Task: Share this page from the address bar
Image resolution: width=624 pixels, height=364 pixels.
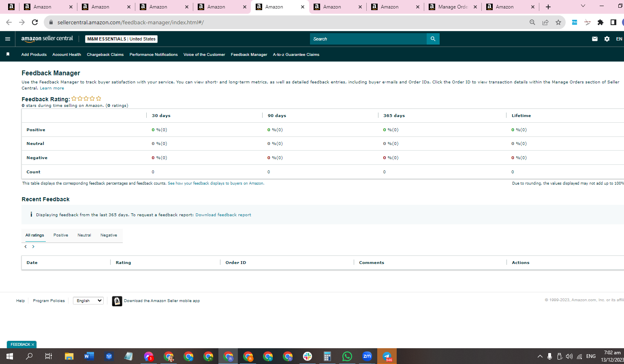Action: tap(545, 22)
